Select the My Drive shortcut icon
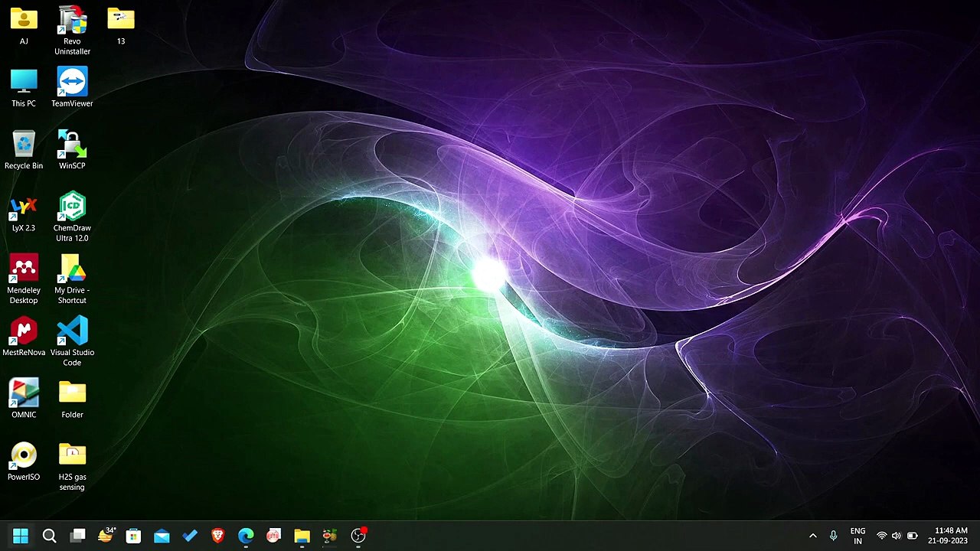Screen dimensions: 980x551 pyautogui.click(x=72, y=279)
